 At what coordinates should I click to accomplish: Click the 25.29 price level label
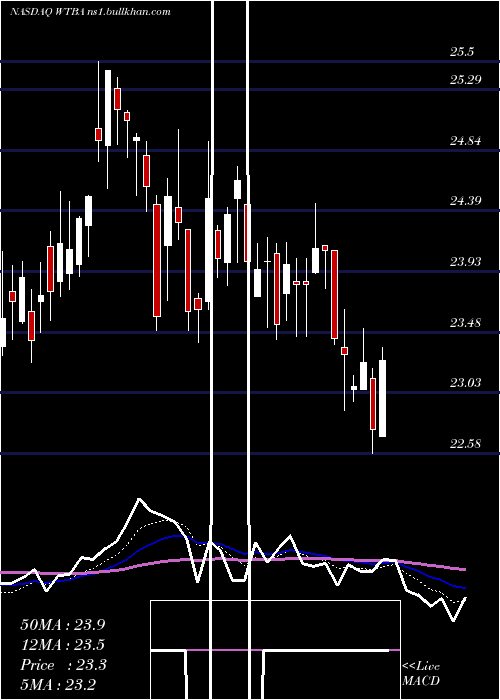pyautogui.click(x=466, y=79)
